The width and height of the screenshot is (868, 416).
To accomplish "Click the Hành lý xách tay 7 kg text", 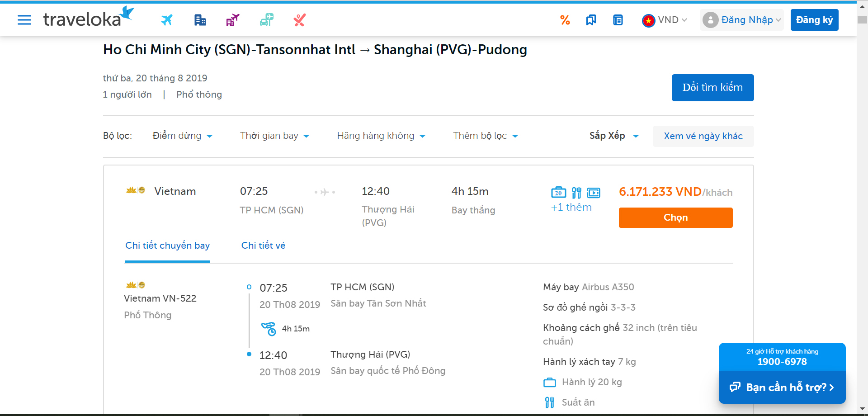I will [589, 362].
